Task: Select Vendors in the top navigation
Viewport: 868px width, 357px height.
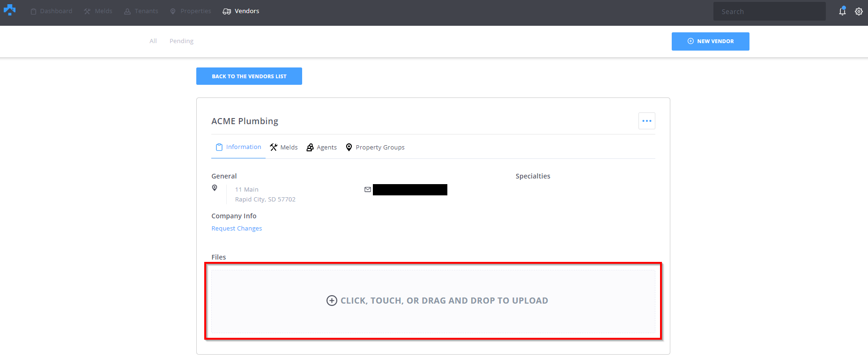Action: pyautogui.click(x=241, y=11)
